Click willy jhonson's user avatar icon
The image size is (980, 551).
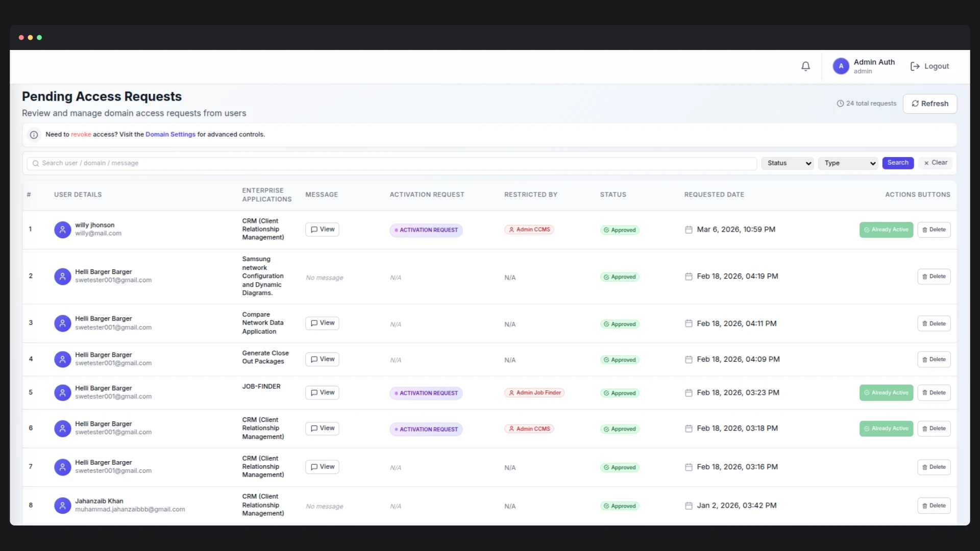click(62, 230)
